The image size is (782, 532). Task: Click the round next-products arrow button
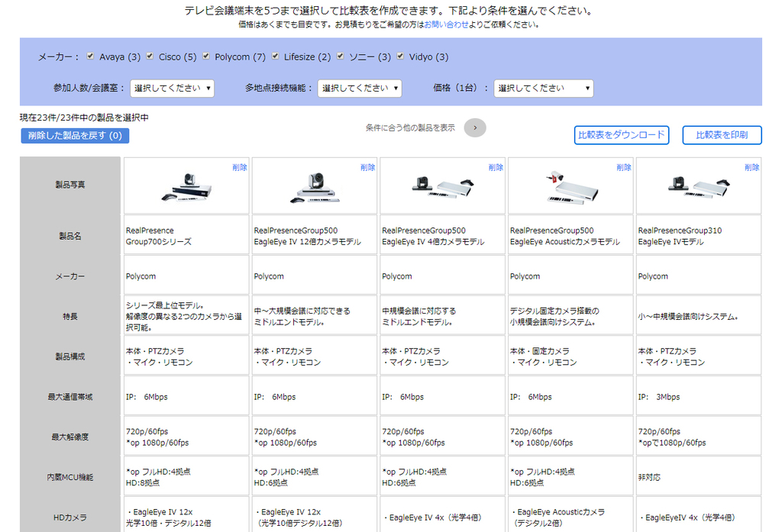(x=475, y=127)
